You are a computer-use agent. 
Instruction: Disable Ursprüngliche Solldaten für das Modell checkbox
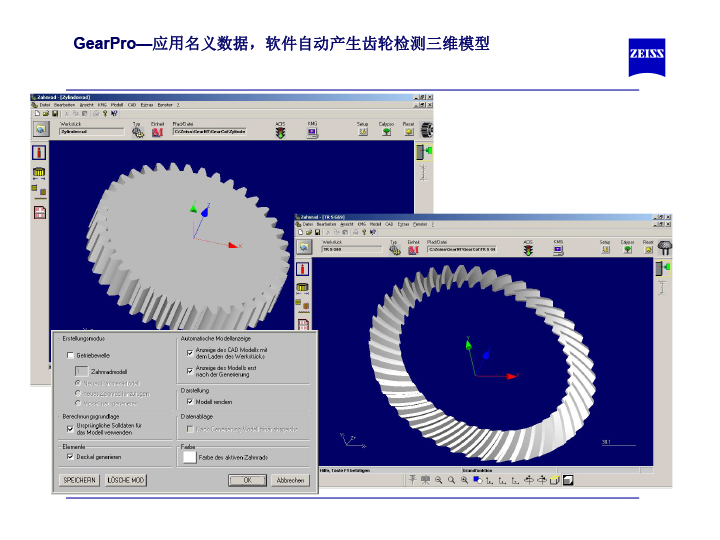[x=70, y=427]
